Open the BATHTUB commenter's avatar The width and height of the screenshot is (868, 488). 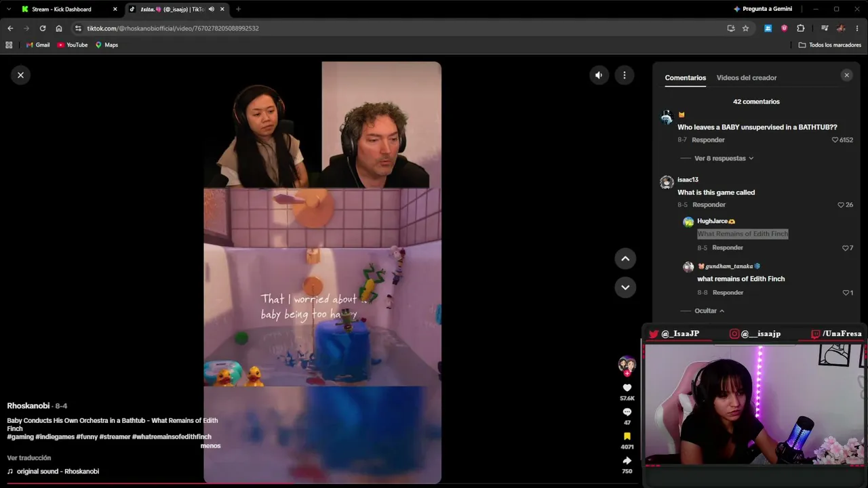click(x=667, y=117)
